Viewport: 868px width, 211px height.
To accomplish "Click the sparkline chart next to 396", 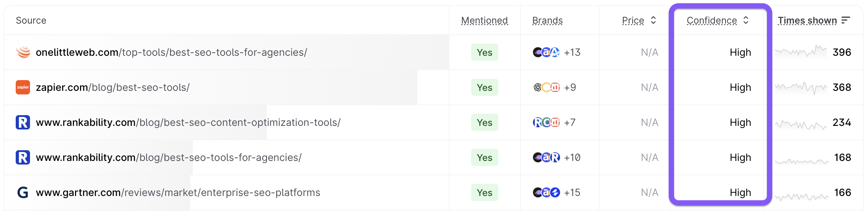I will (x=801, y=52).
